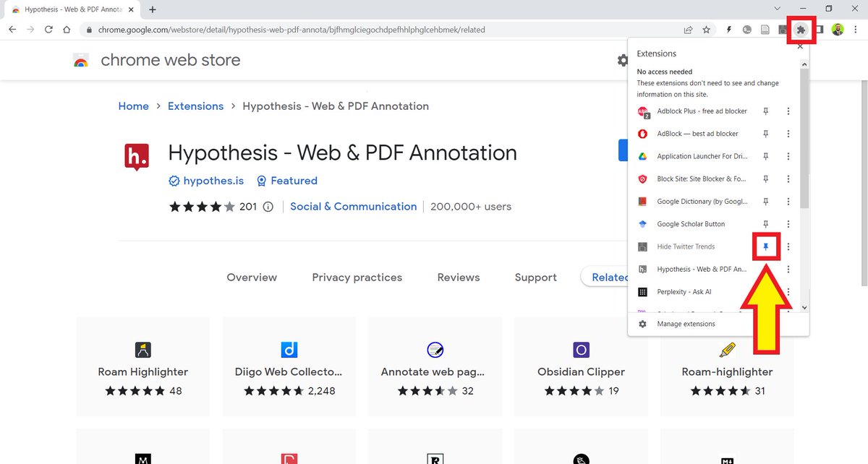Click the extensions list scroll-down arrow

point(804,307)
